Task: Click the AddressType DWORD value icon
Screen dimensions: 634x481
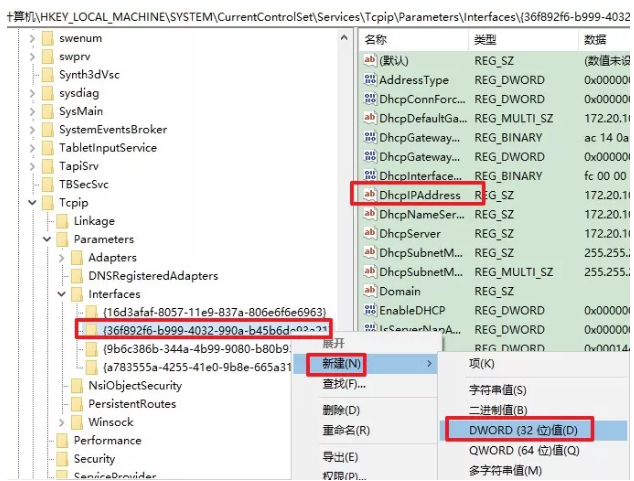Action: 369,80
